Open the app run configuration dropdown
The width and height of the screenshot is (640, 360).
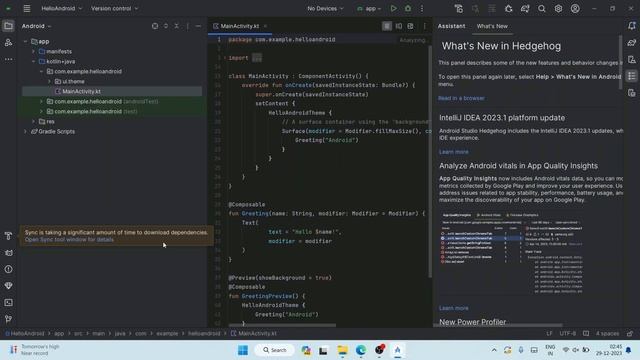[369, 8]
